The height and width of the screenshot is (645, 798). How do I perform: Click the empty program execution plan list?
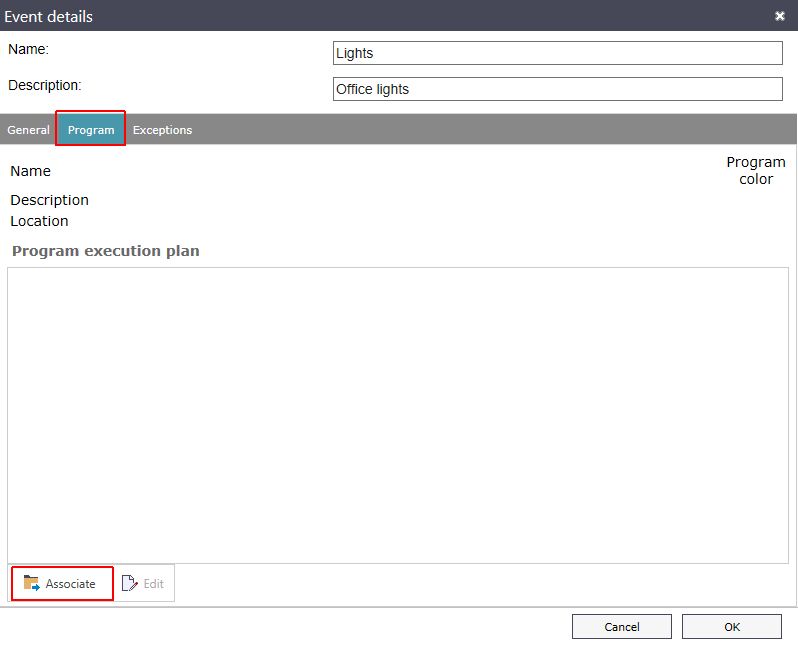398,415
